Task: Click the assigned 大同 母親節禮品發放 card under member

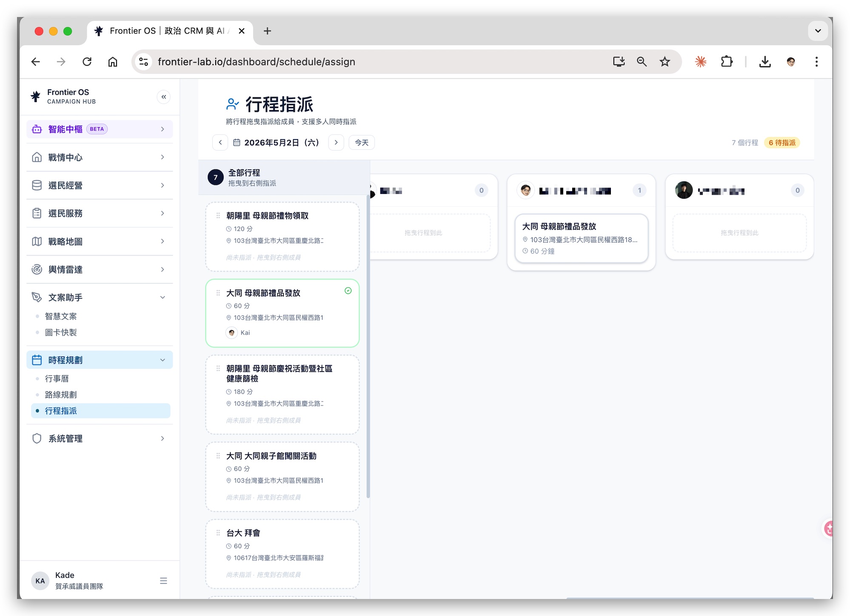Action: 582,238
